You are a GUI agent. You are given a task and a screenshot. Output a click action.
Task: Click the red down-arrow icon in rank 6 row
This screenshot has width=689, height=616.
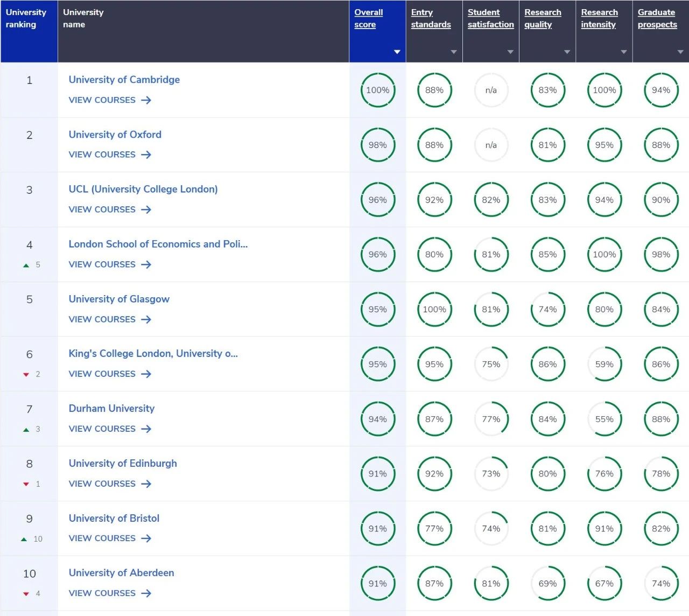click(26, 374)
